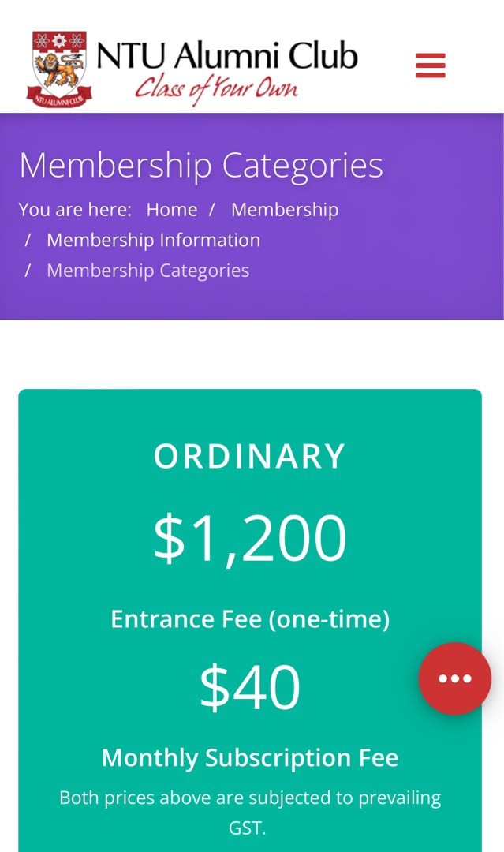This screenshot has width=504, height=852.
Task: Click the Membership Categories breadcrumb link
Action: pyautogui.click(x=148, y=270)
